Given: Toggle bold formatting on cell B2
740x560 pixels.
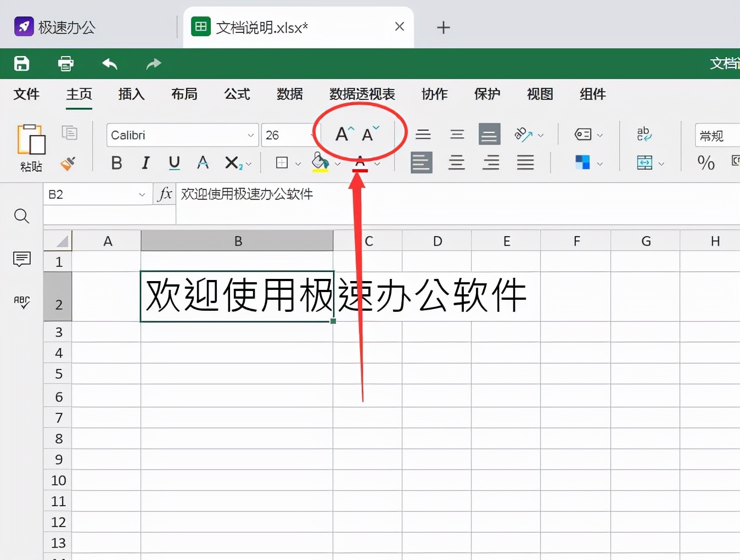Looking at the screenshot, I should (116, 163).
